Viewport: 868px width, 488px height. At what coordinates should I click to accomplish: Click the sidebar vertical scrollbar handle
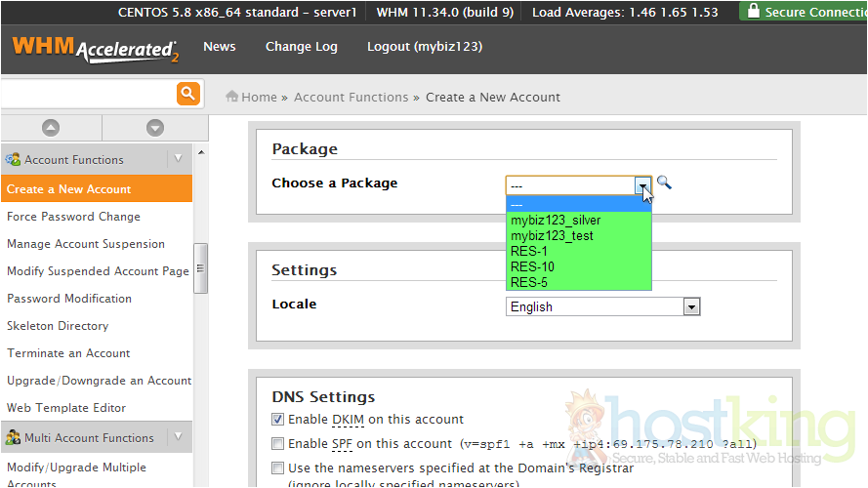click(201, 262)
